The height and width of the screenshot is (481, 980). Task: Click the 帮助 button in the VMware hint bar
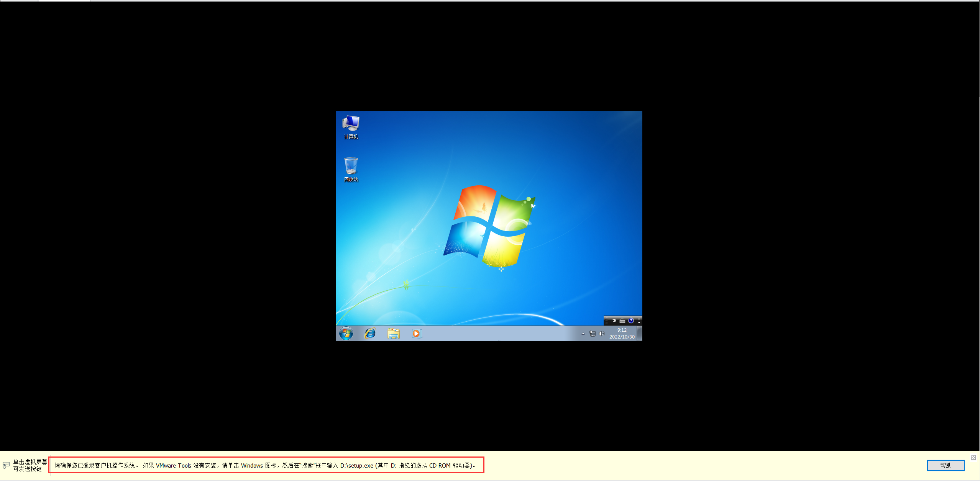(946, 465)
